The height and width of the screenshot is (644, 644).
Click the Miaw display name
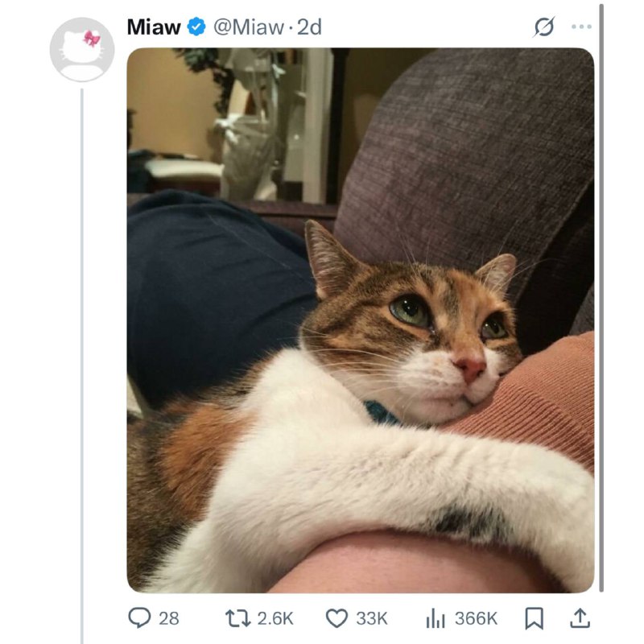pyautogui.click(x=154, y=27)
